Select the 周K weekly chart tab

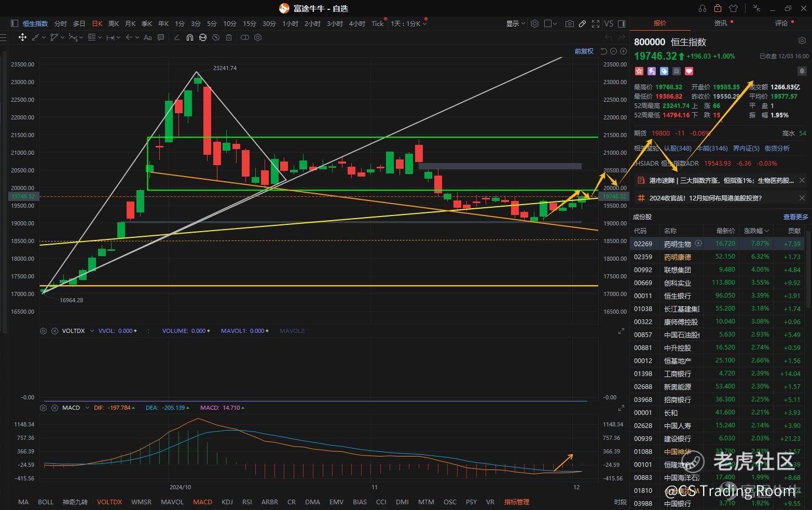(113, 23)
